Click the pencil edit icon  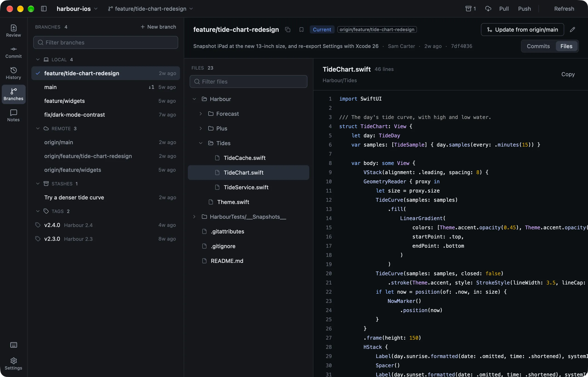pos(572,30)
